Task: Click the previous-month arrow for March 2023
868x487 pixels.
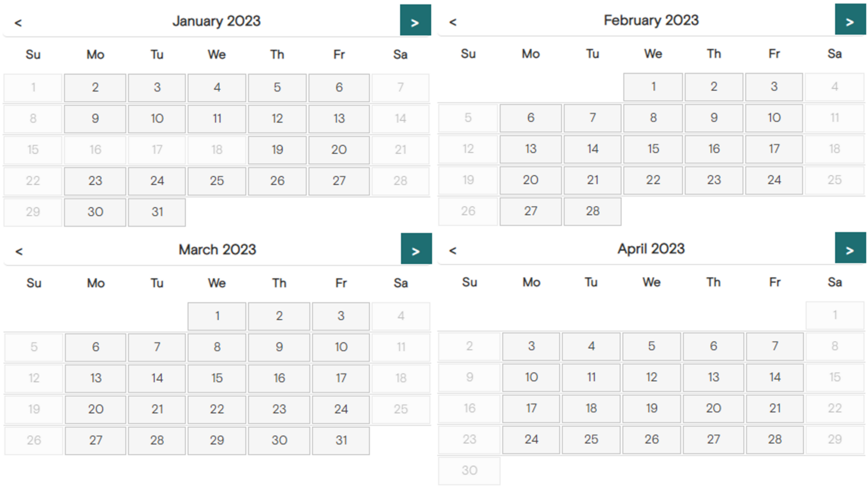Action: coord(18,251)
